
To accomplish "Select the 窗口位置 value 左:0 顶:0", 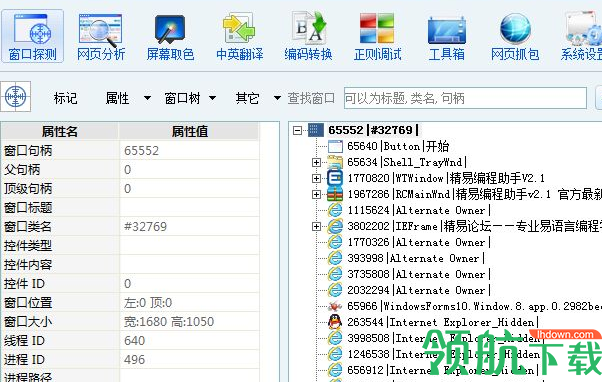I will click(189, 303).
